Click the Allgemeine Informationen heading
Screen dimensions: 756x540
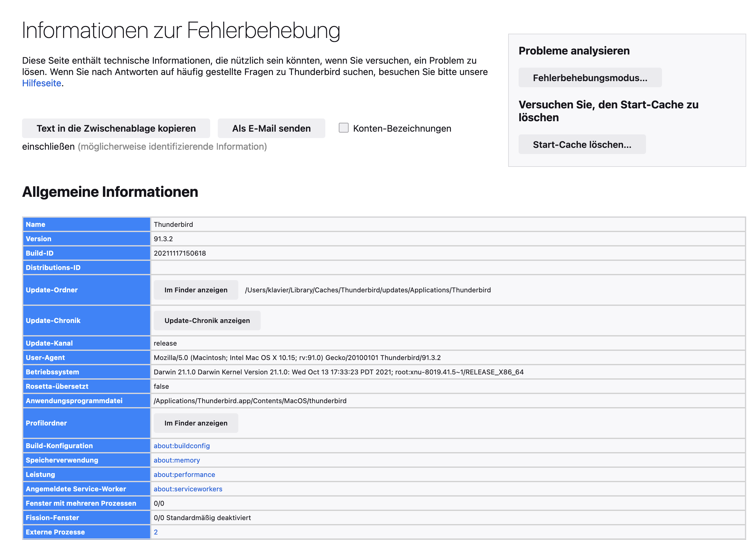point(110,192)
